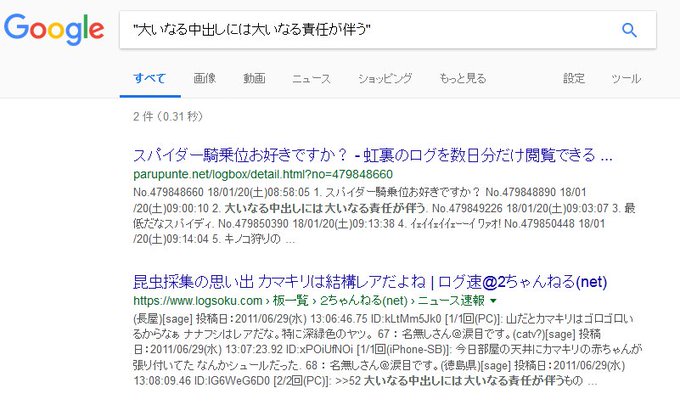Click the blue search magnifier icon
Screen dimensions: 680x405
[x=629, y=30]
